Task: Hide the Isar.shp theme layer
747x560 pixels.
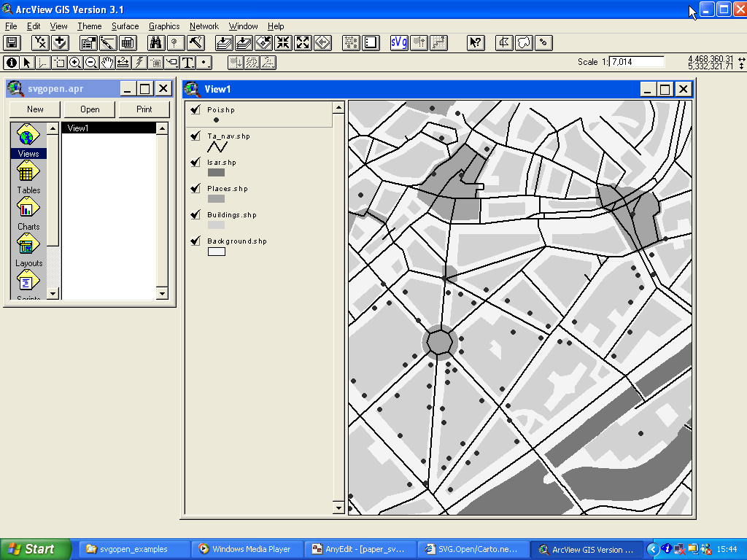Action: (195, 163)
